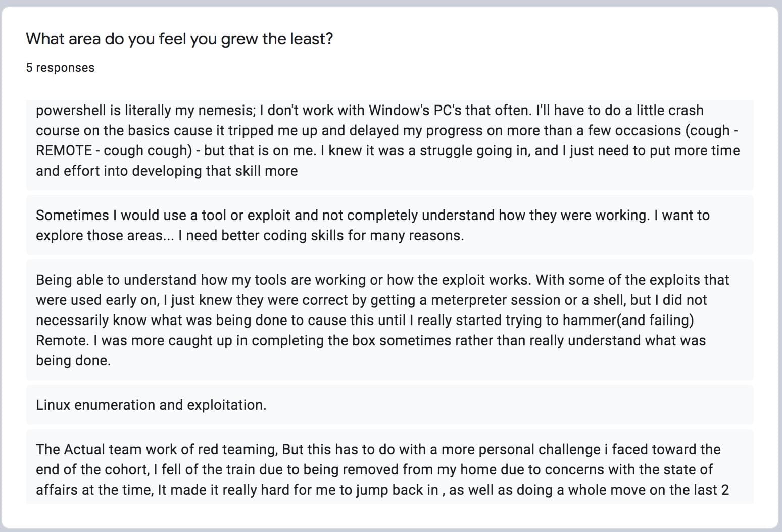Screen dimensions: 782x532
Task: Click "and effort into developing that skill more" line
Action: [167, 171]
